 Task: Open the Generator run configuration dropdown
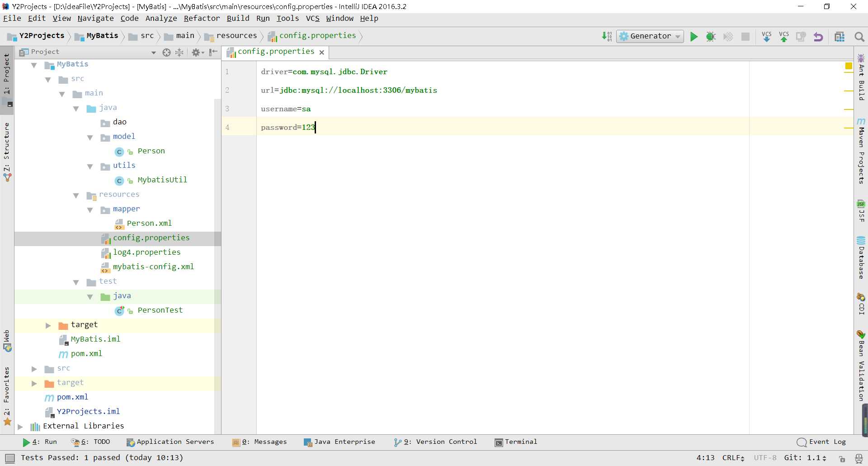coord(650,36)
